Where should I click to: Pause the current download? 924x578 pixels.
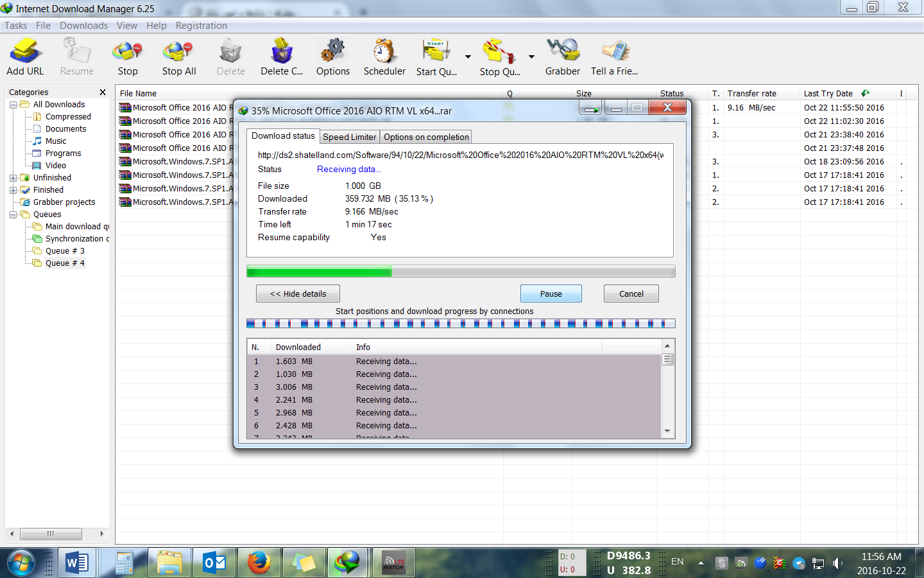click(x=551, y=293)
